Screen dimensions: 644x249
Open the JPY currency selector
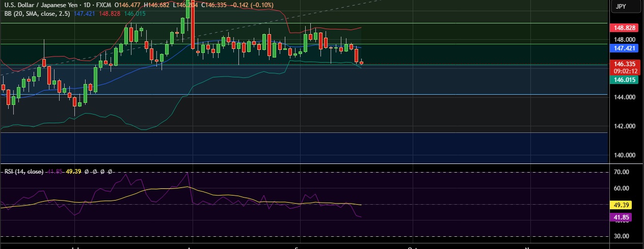click(x=621, y=7)
